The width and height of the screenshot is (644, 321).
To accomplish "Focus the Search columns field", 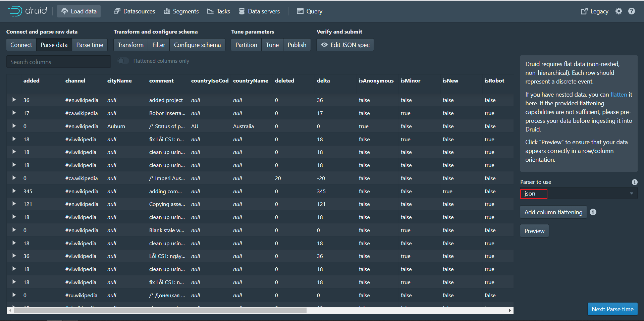I will 59,62.
